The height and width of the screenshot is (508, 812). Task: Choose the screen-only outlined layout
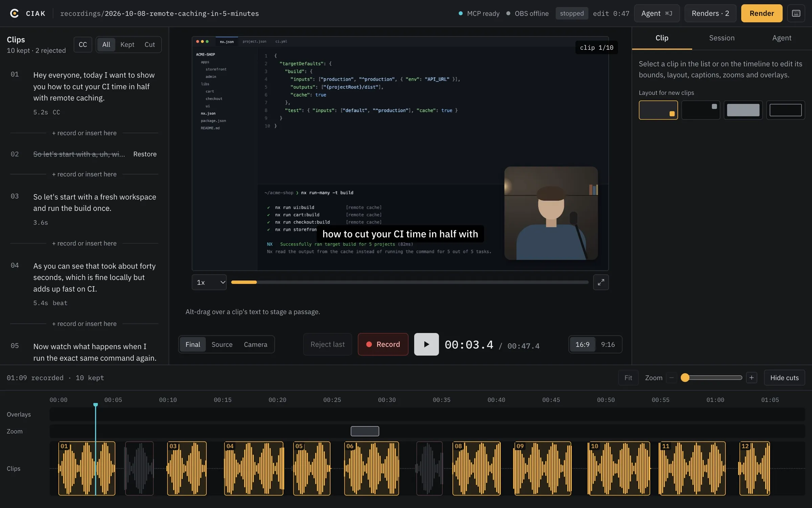786,110
